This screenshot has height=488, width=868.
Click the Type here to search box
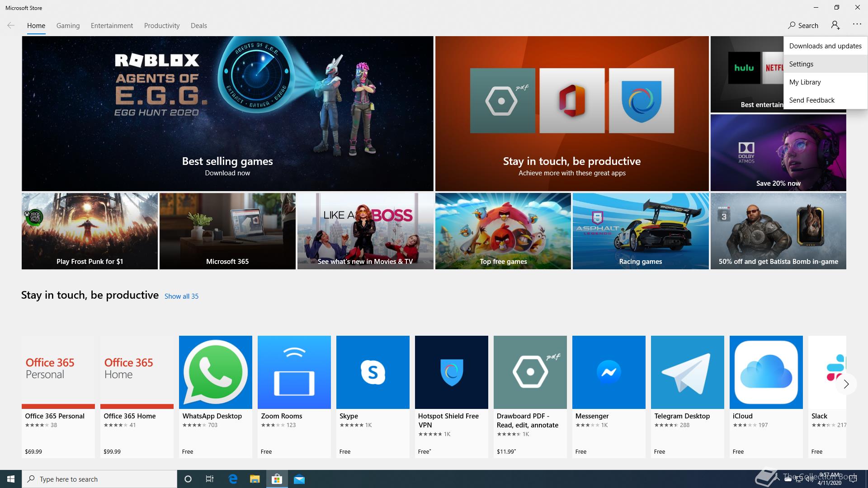pyautogui.click(x=99, y=479)
